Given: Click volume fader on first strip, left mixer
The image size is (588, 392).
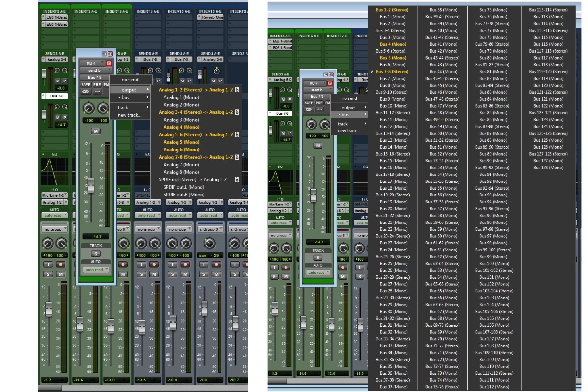Looking at the screenshot, I should coord(48,309).
